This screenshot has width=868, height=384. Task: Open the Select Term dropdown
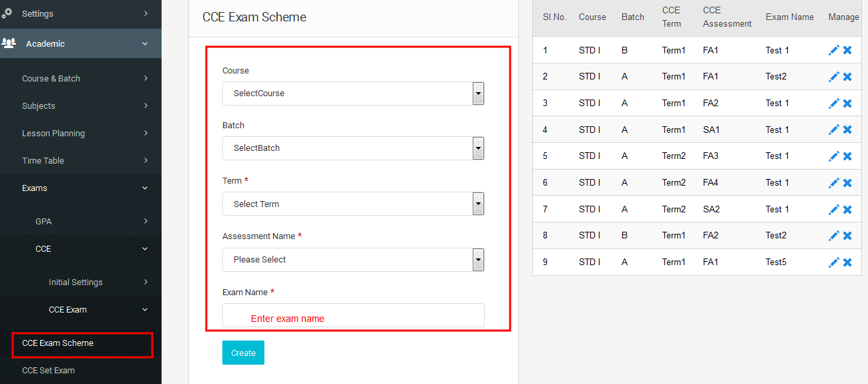tap(353, 204)
